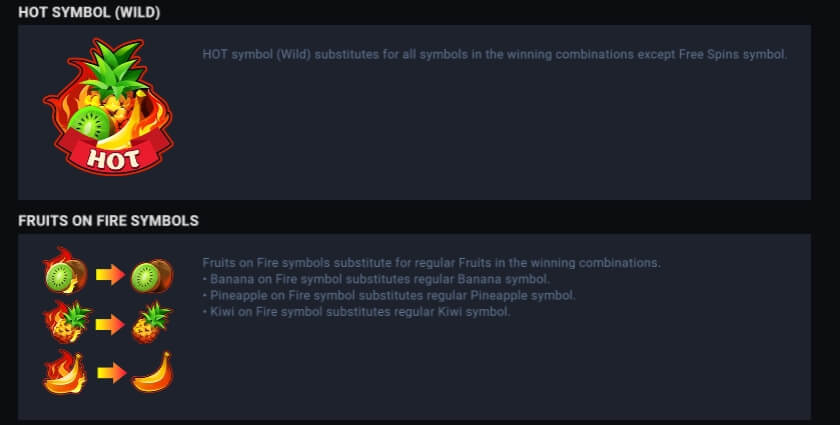Click the Pineapple on Fire symbol
The width and height of the screenshot is (840, 425).
67,322
